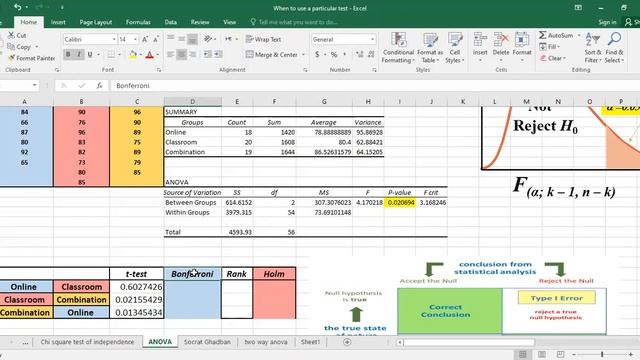The image size is (640, 360).
Task: Click Sign in link
Action: (607, 22)
